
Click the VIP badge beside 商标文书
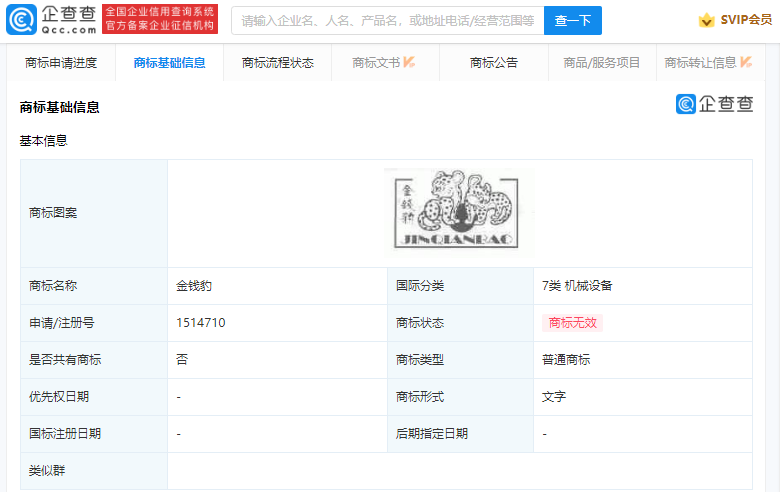tap(409, 62)
